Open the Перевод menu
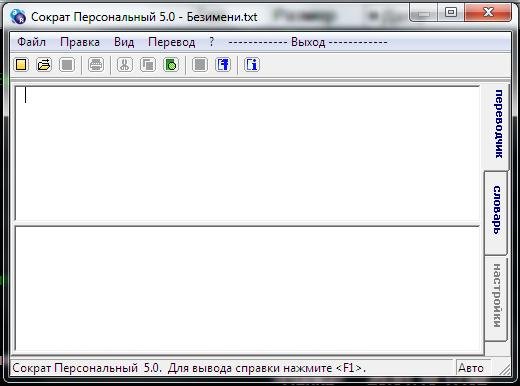This screenshot has height=386, width=520. click(172, 42)
